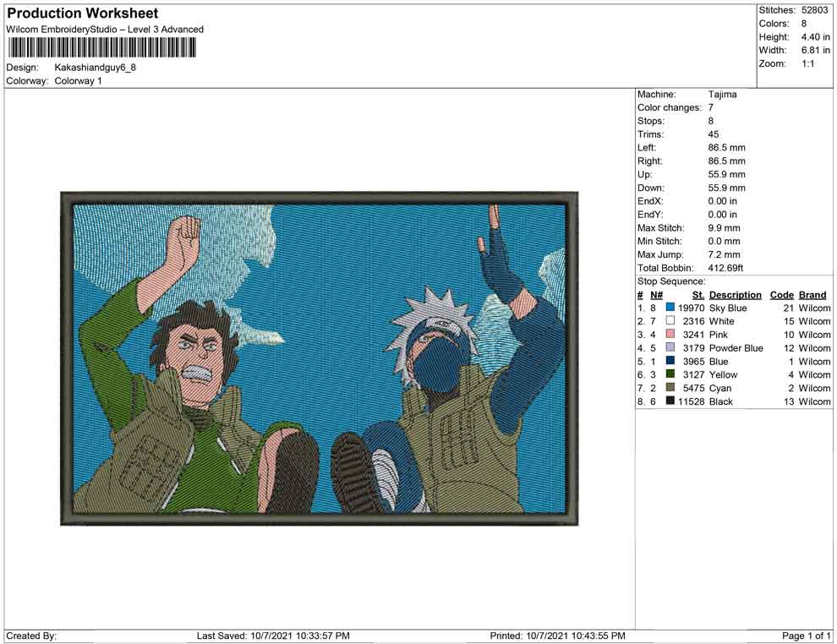Viewport: 837px width, 644px height.
Task: Click the 'Printed: 10/7/2021 10:43:55 PM' text
Action: [557, 636]
